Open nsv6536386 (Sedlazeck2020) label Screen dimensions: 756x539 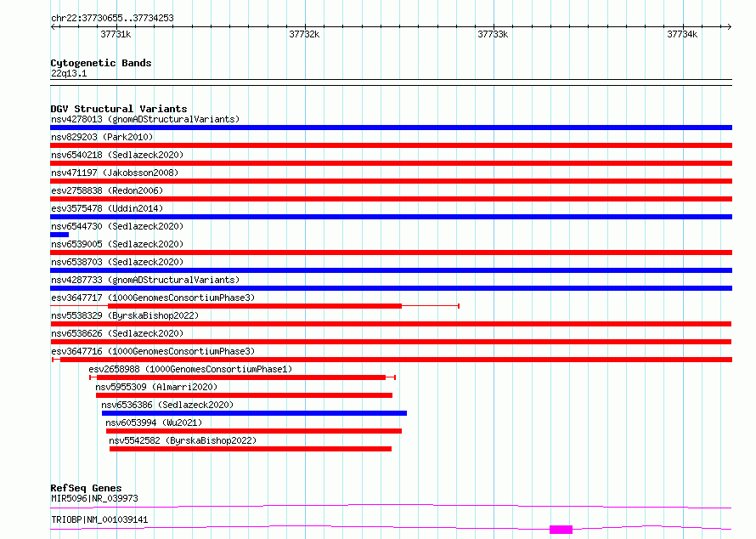tap(167, 405)
